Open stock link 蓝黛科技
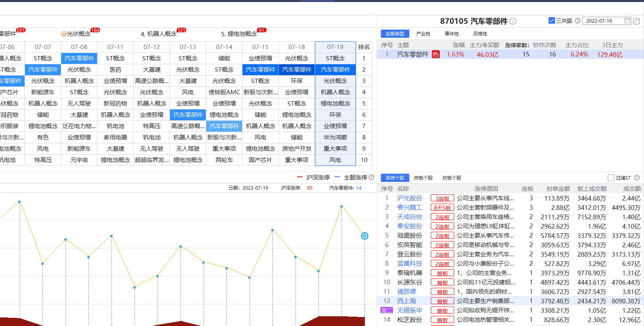This screenshot has width=644, height=326. (410, 264)
